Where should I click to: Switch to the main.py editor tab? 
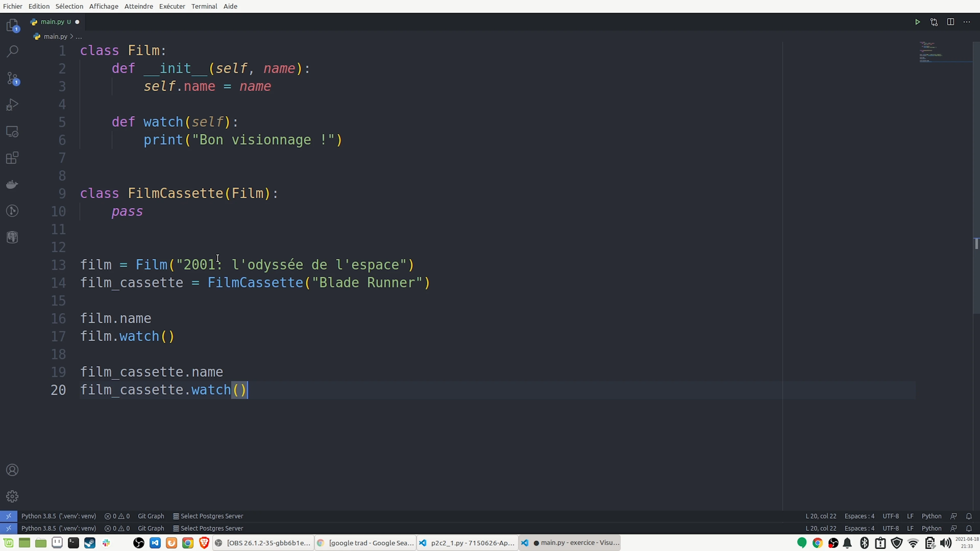(53, 22)
